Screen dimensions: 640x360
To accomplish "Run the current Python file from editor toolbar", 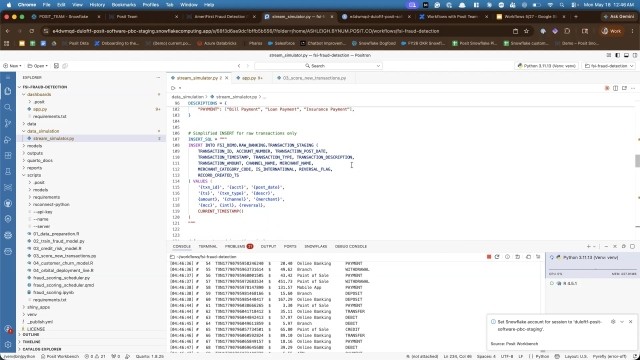I will tap(173, 88).
